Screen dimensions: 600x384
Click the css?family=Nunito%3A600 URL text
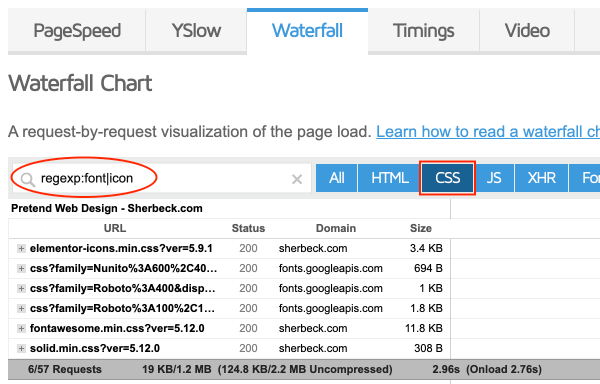coord(124,268)
